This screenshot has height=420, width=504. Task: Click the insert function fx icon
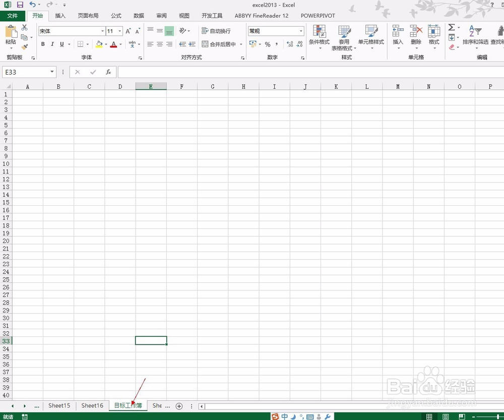pyautogui.click(x=108, y=72)
